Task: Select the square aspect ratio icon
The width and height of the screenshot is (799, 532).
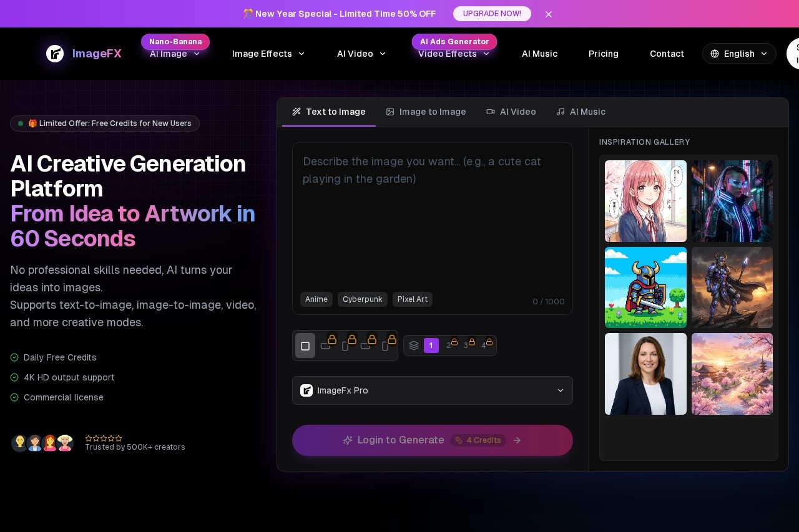Action: click(x=305, y=346)
